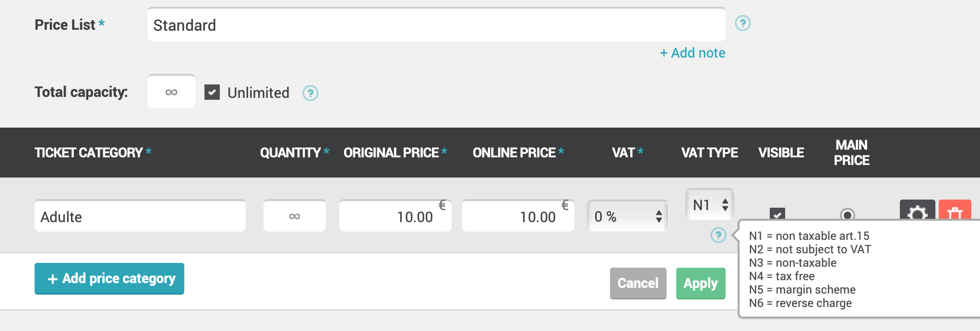Click the Original Price field showing 10.00
The width and height of the screenshot is (980, 331).
395,216
